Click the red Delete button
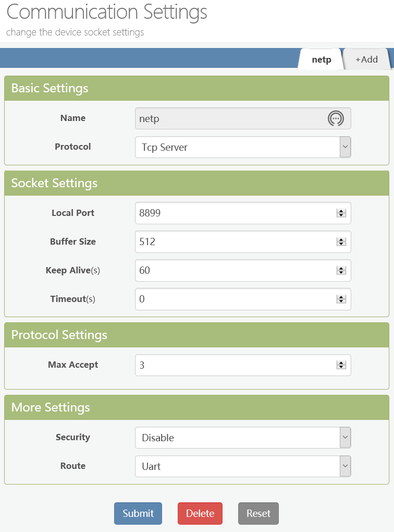 (200, 513)
